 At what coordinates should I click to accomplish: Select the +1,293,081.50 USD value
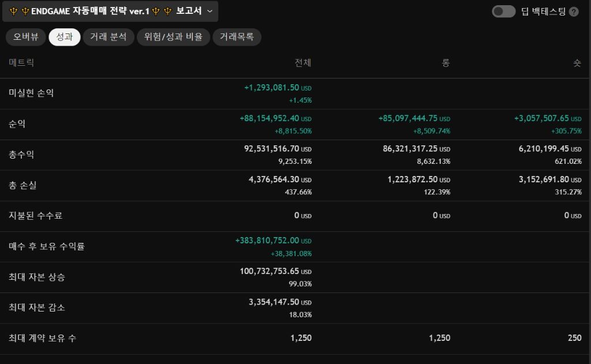(x=278, y=88)
